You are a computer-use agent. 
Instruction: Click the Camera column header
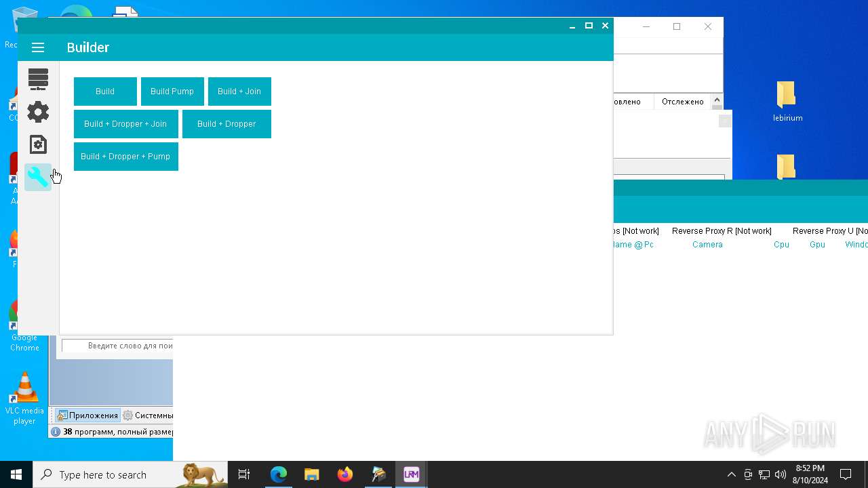707,245
